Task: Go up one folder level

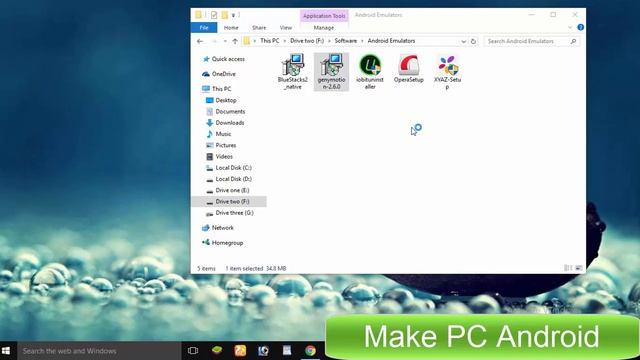Action: point(235,41)
